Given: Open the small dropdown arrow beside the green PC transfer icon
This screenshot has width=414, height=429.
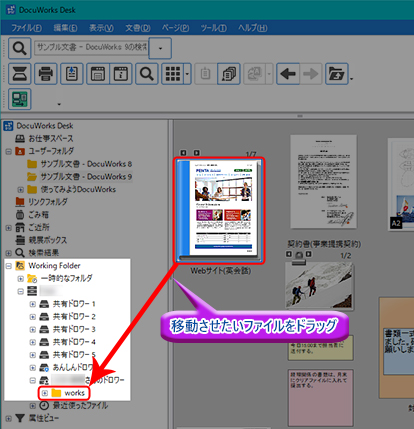Looking at the screenshot, I should [59, 104].
